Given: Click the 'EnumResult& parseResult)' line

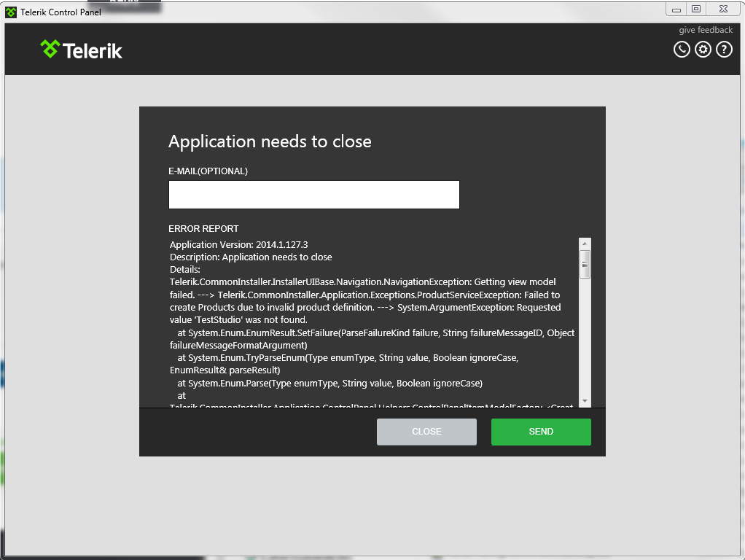Looking at the screenshot, I should coord(225,370).
